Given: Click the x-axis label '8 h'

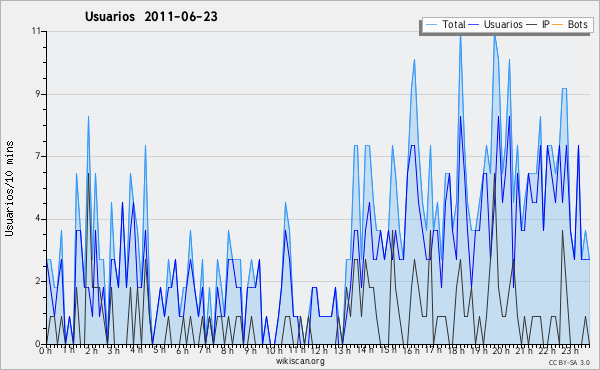Looking at the screenshot, I should coord(227,350).
